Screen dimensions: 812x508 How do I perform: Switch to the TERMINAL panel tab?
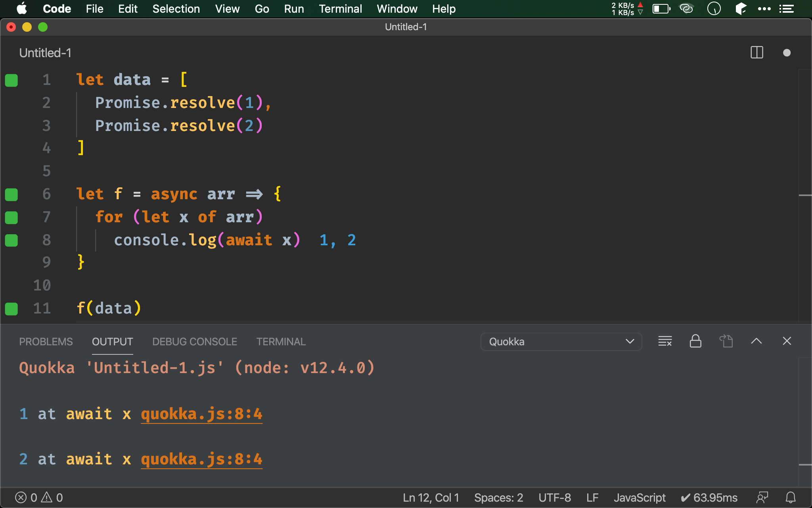281,342
